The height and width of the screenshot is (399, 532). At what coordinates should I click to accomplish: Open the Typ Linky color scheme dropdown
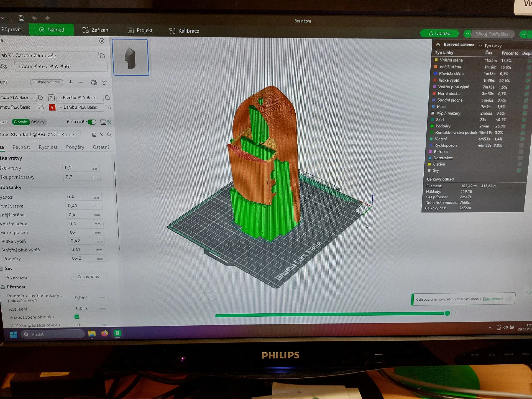pos(490,46)
